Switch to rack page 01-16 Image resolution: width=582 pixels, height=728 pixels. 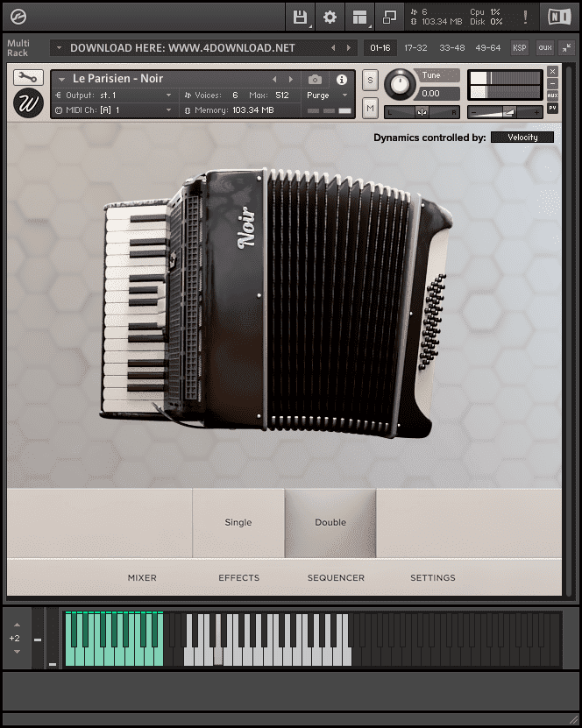(380, 48)
